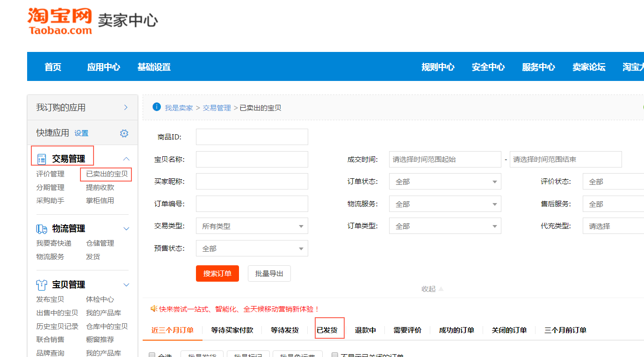Screen dimensions: 644x357
Task: Click the orange 搜索订单 button
Action: (x=217, y=273)
